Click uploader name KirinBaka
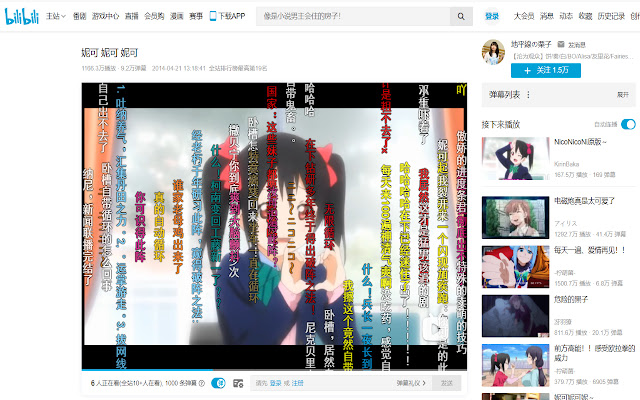The height and width of the screenshot is (400, 640). pos(567,164)
